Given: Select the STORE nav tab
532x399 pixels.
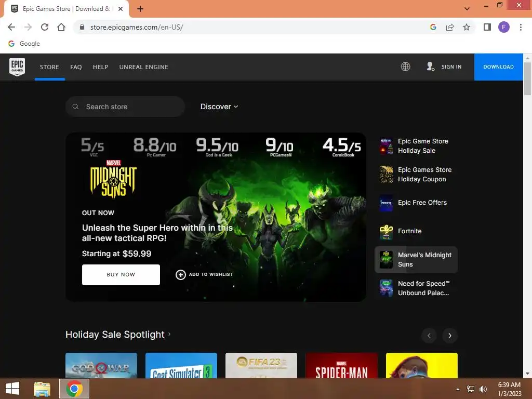Looking at the screenshot, I should [x=49, y=67].
